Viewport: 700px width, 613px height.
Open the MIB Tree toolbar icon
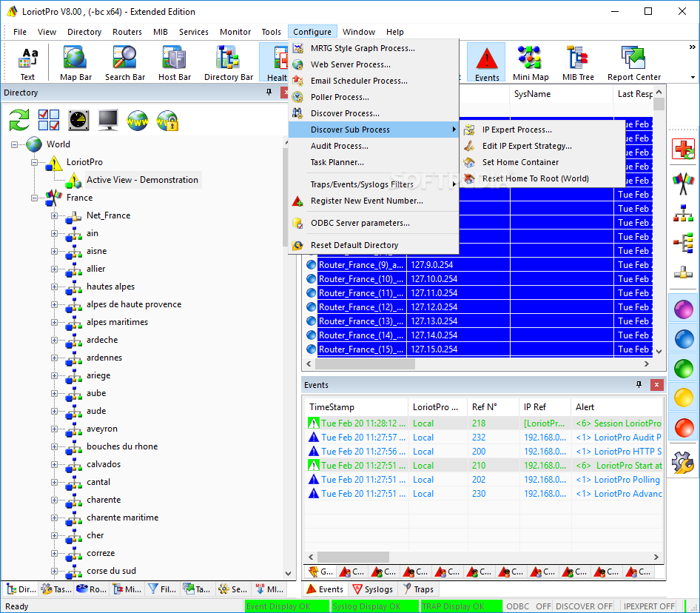click(x=578, y=63)
